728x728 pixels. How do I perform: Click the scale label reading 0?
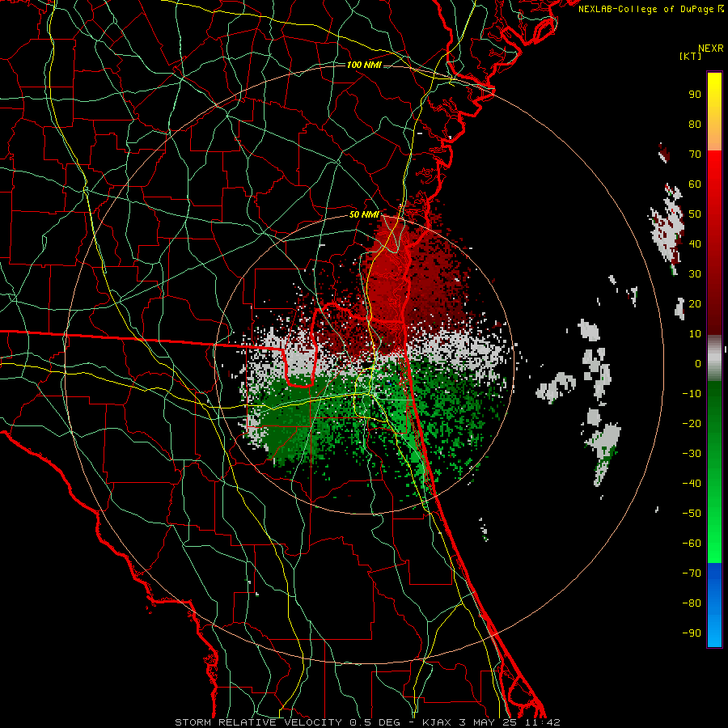pos(698,364)
